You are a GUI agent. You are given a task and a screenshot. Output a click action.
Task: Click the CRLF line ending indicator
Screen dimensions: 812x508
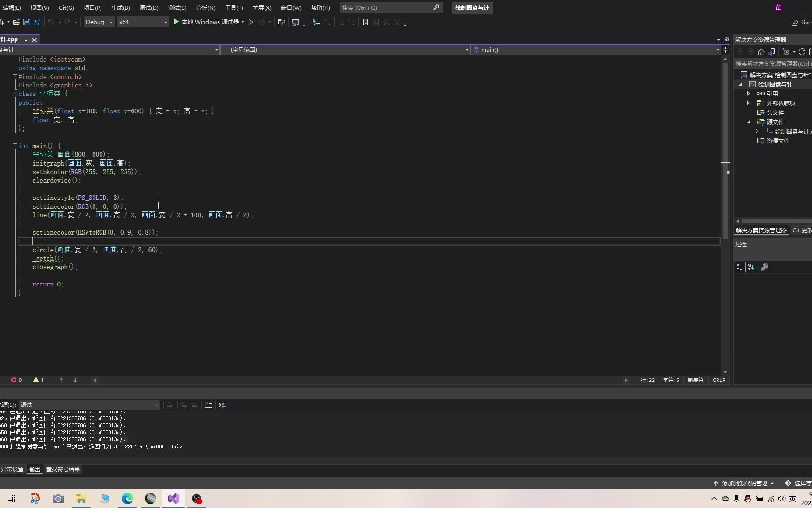[718, 380]
